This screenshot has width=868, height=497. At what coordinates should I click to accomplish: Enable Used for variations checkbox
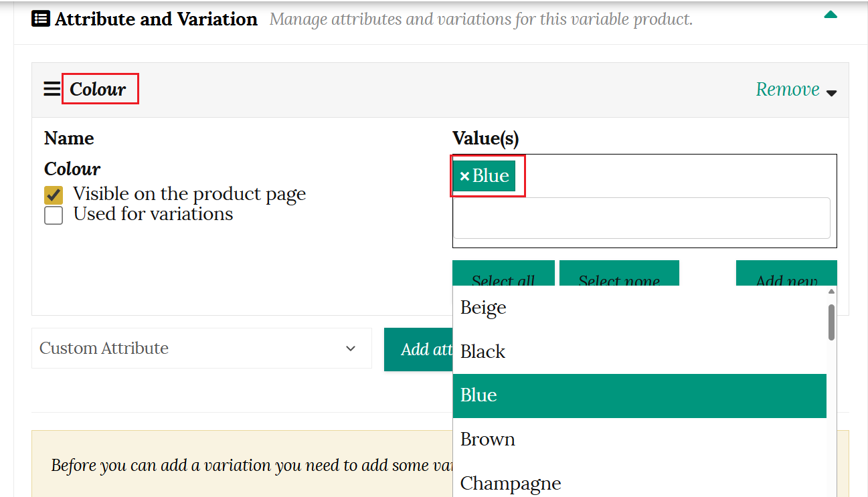coord(54,215)
